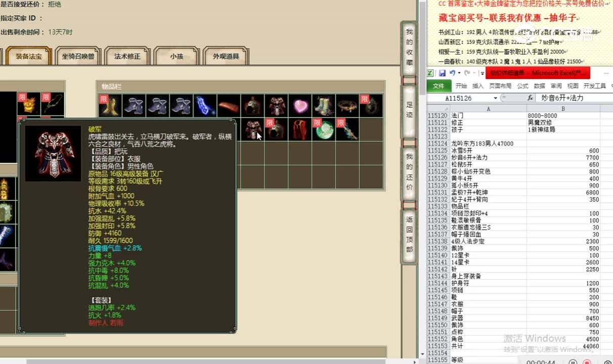Select the restricted helmet in second inventory row
The height and width of the screenshot is (364, 613).
(x=276, y=129)
